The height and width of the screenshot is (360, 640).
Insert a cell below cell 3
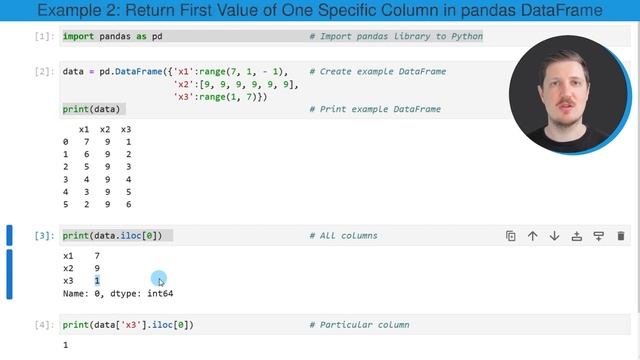(598, 236)
